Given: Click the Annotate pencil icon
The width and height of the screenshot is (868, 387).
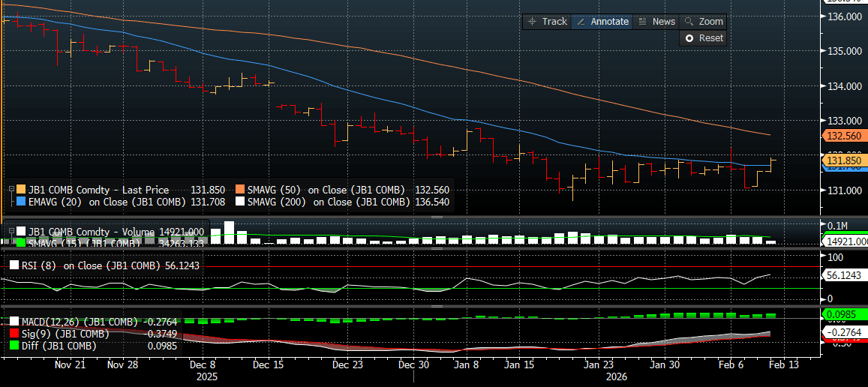Looking at the screenshot, I should [581, 22].
